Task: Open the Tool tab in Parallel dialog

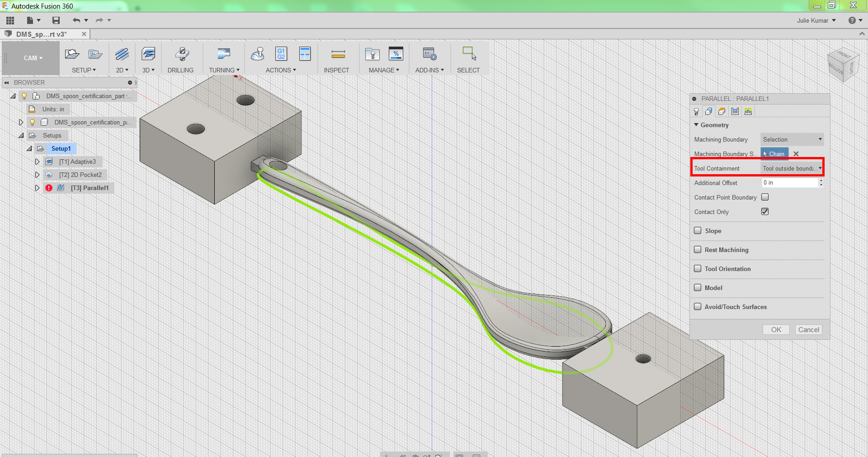Action: coord(696,111)
